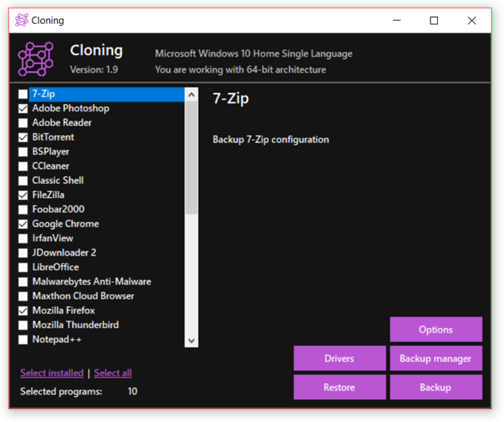Enable the JDownloader 2 checkbox
This screenshot has height=422, width=504.
coord(23,253)
